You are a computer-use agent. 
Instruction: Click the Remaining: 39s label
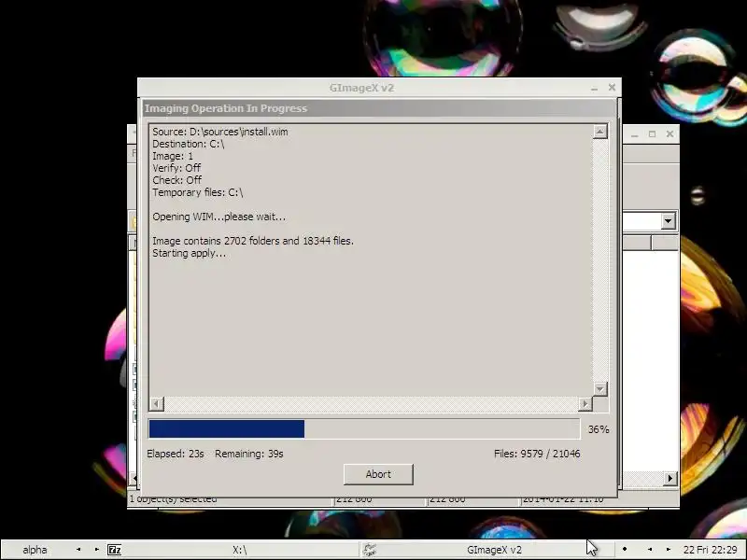point(249,454)
